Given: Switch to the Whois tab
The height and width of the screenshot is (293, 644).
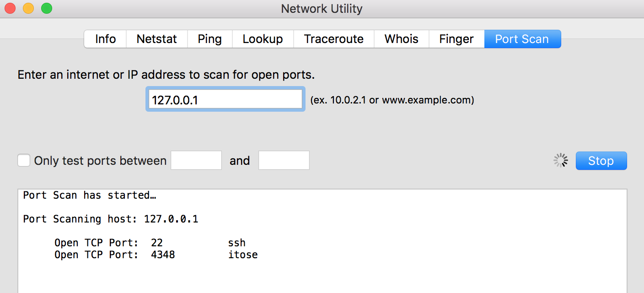Looking at the screenshot, I should click(x=401, y=39).
